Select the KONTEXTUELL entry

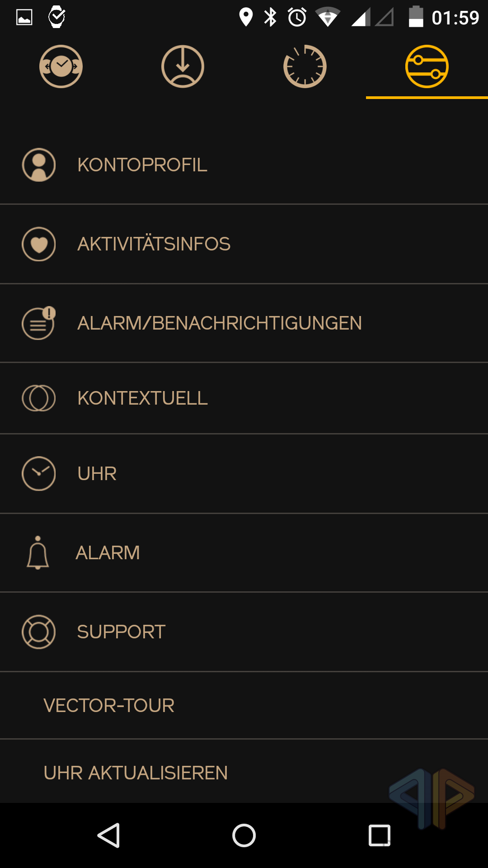click(x=143, y=398)
